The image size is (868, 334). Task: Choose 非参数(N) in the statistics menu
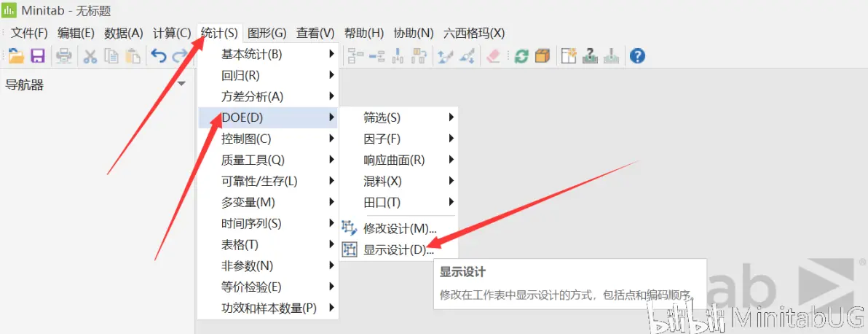coord(267,265)
